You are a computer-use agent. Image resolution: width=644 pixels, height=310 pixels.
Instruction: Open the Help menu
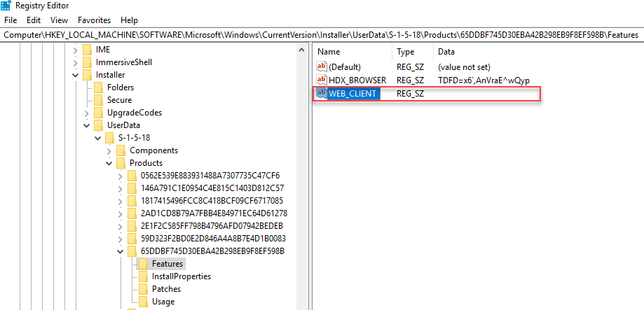130,20
